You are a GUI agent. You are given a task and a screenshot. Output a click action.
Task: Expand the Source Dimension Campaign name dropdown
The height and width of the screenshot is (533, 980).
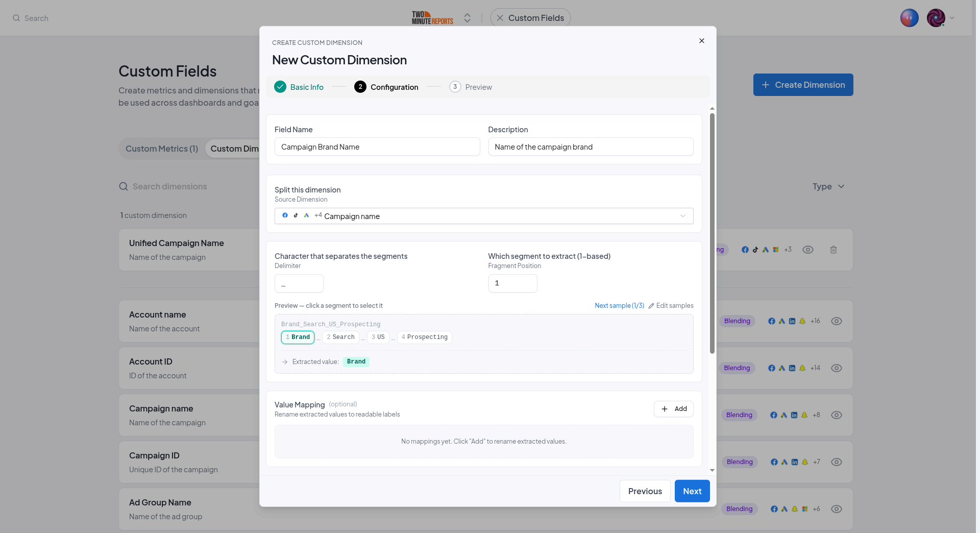[484, 216]
